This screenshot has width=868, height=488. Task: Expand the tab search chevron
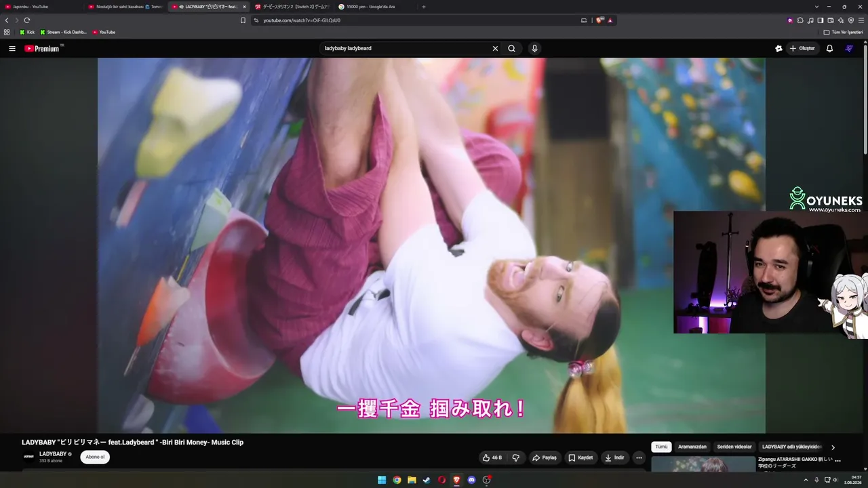[816, 7]
